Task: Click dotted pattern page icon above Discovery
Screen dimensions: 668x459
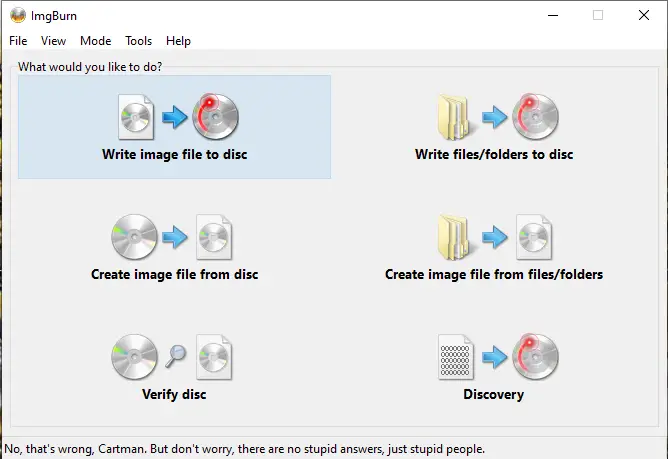Action: coord(455,357)
